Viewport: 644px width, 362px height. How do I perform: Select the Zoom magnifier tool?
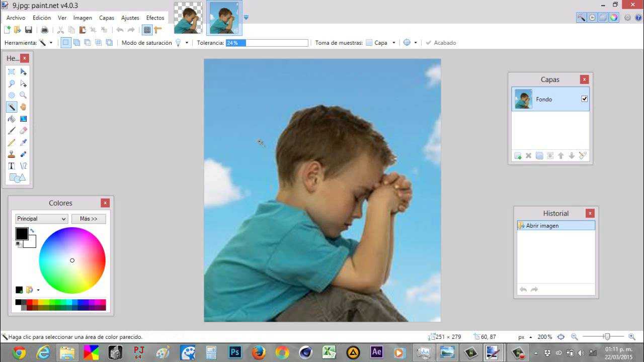[23, 95]
